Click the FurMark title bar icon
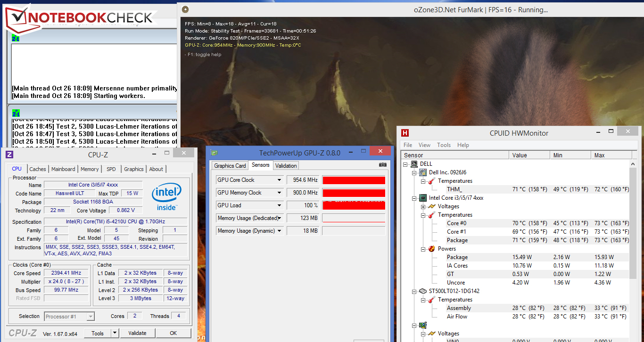Screen dimensions: 644x342 click(x=185, y=9)
